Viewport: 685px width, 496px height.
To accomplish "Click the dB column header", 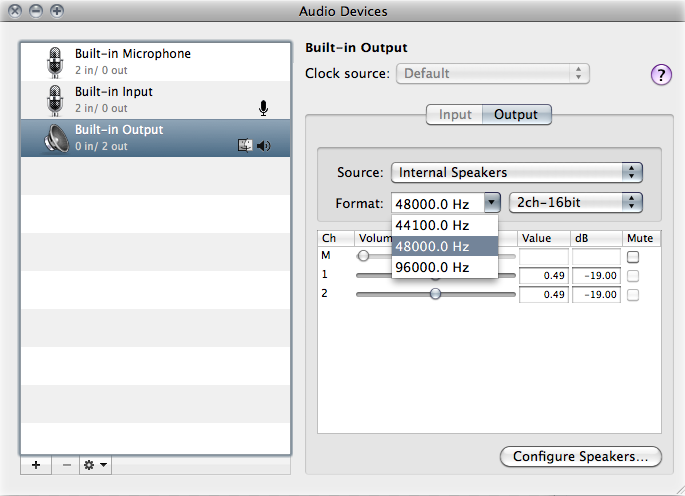I will click(596, 238).
